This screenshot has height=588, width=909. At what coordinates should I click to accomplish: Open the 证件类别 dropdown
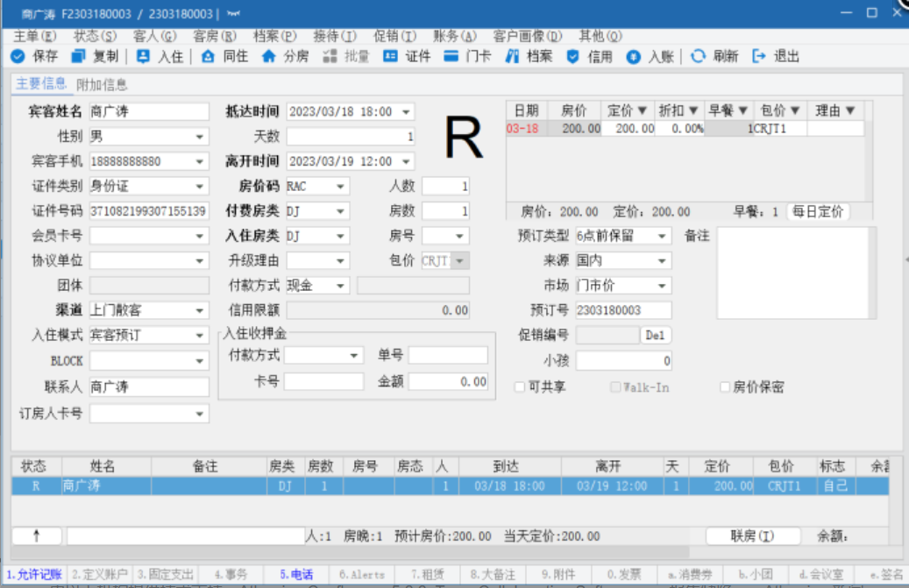point(200,187)
